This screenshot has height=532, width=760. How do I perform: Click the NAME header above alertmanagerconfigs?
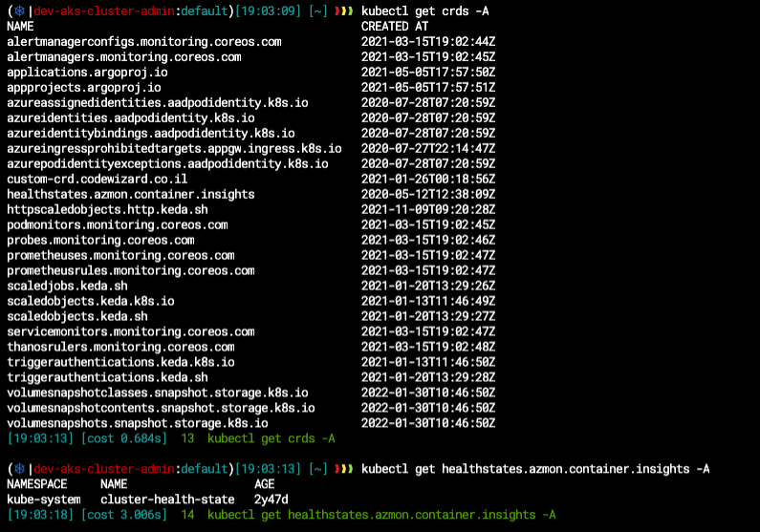20,26
